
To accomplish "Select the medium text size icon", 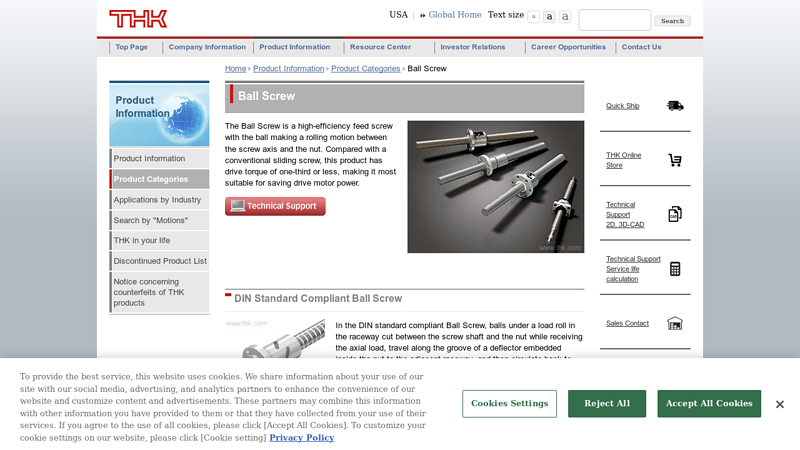I will pyautogui.click(x=549, y=17).
